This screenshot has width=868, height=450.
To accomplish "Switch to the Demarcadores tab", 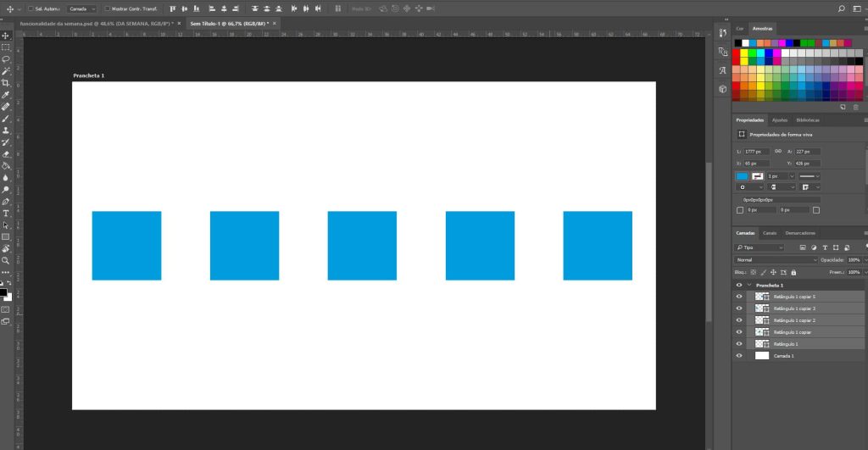I will click(x=800, y=233).
